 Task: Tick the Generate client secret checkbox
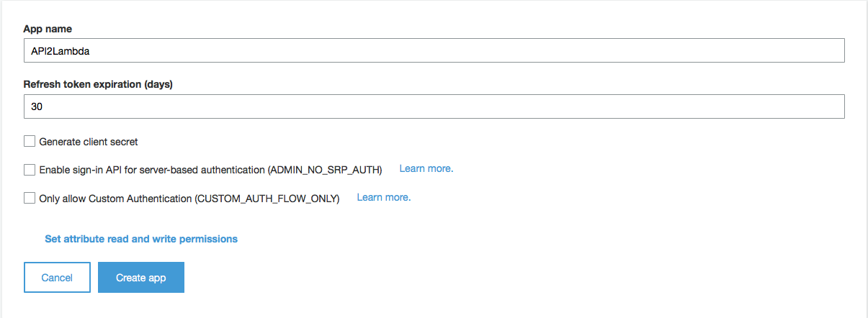[30, 142]
